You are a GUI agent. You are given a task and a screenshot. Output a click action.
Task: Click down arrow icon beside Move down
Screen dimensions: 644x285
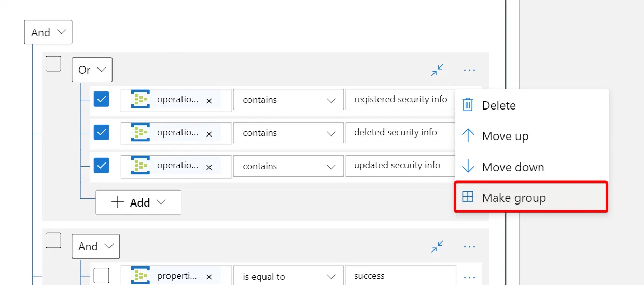tap(468, 167)
